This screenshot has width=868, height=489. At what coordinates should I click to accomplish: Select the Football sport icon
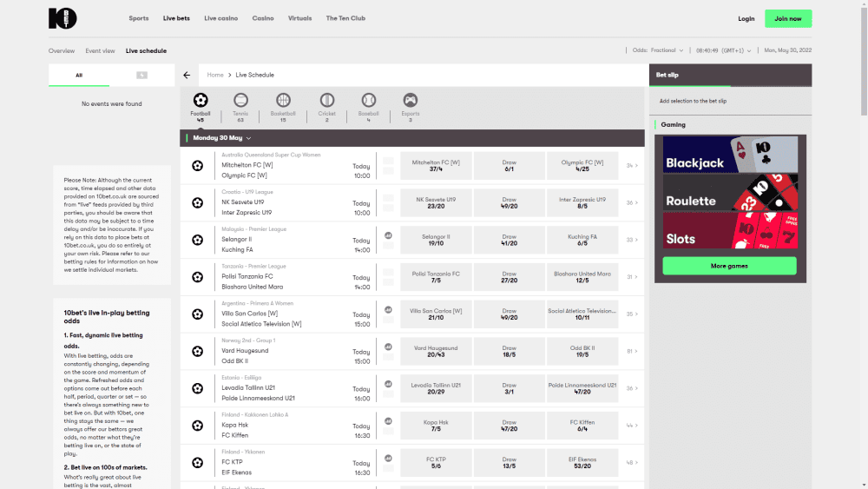[x=201, y=100]
